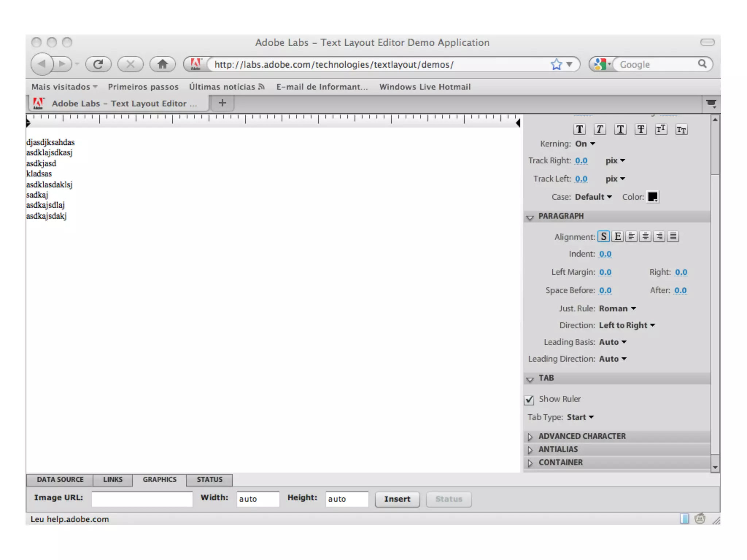
Task: Open Windows Live Hotmail bookmark
Action: [425, 87]
